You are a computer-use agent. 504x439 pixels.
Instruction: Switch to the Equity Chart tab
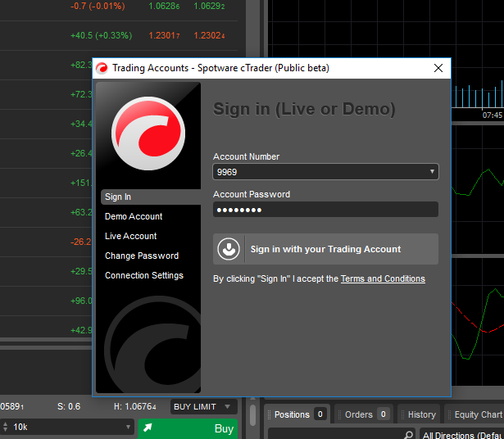(x=474, y=414)
